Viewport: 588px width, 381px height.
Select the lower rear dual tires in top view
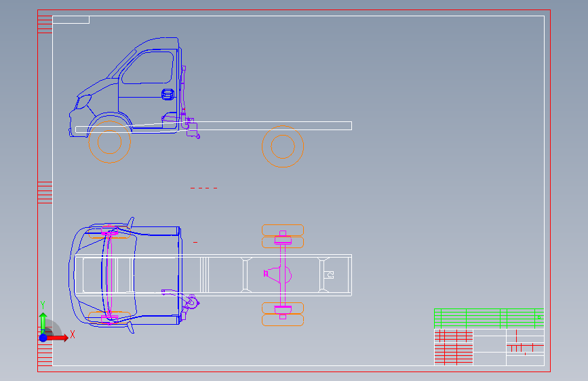pyautogui.click(x=283, y=315)
